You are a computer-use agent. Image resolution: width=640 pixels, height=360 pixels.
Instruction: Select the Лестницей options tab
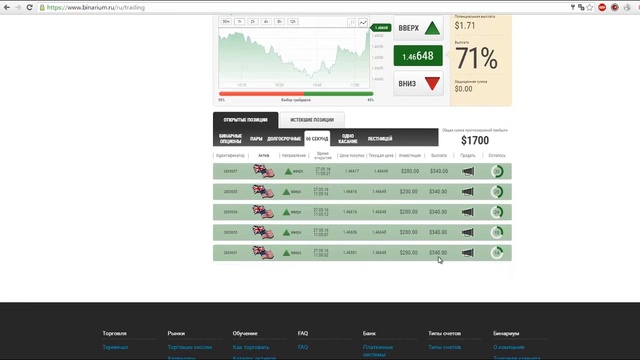(x=380, y=139)
